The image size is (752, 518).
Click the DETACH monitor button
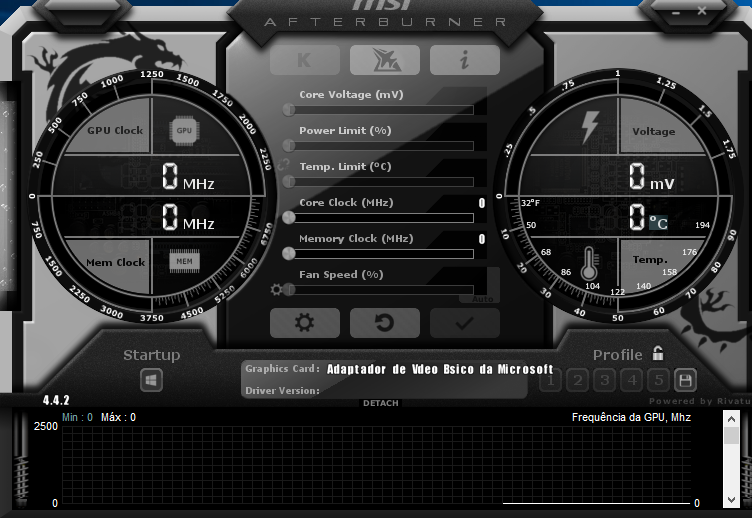pos(381,403)
